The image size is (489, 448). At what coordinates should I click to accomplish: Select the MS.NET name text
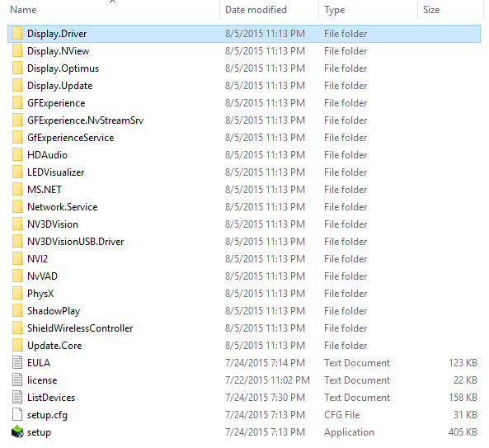point(45,190)
